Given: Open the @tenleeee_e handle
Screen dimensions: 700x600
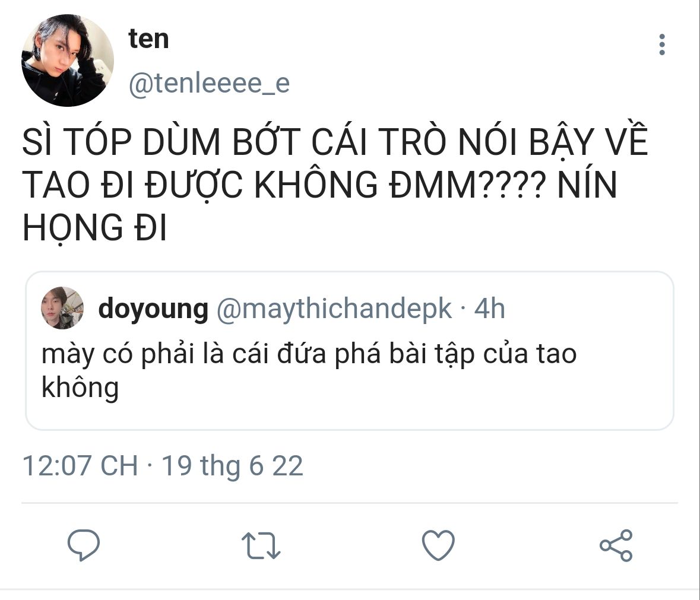Looking at the screenshot, I should [209, 84].
